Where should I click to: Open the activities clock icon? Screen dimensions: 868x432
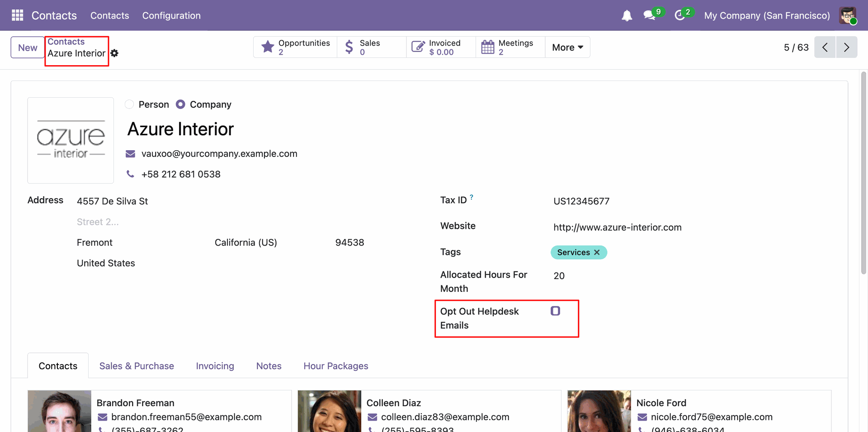[679, 15]
